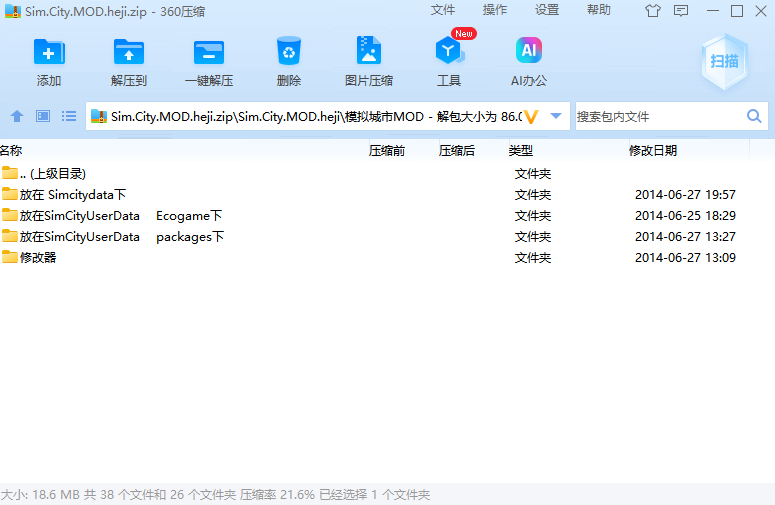Click the 解压到 (Extract to) icon
This screenshot has width=775, height=505.
pos(129,52)
